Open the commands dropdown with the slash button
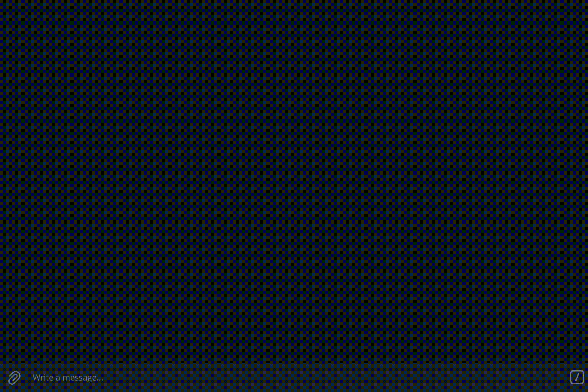Screen dimensions: 588x392 (x=577, y=377)
